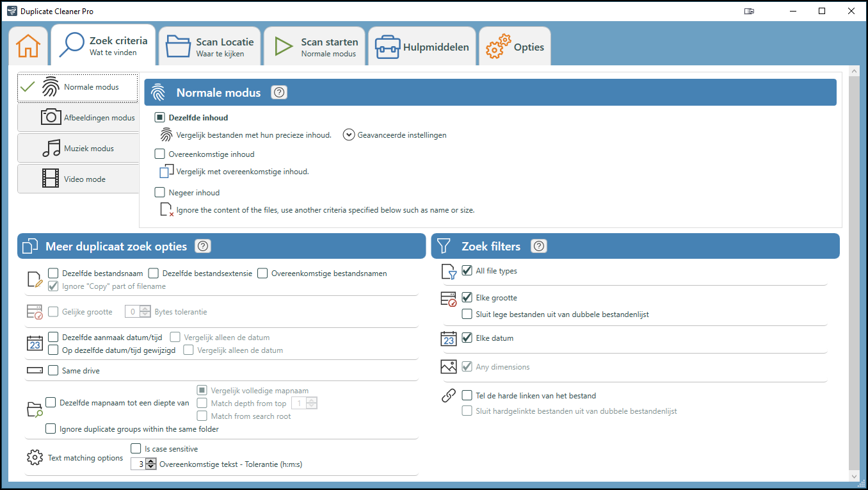Select the Dezelfde inhoud option
The image size is (868, 490).
tap(160, 118)
